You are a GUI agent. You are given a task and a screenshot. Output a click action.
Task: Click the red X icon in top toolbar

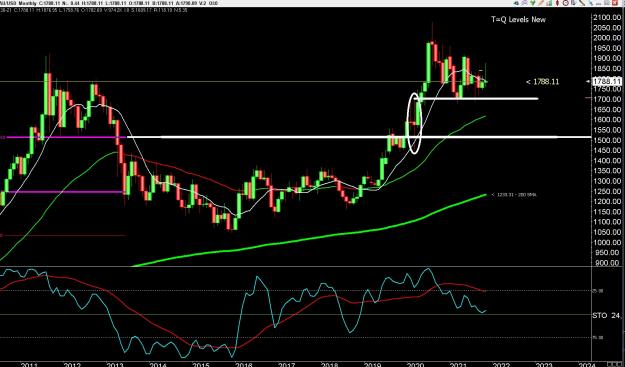click(614, 3)
